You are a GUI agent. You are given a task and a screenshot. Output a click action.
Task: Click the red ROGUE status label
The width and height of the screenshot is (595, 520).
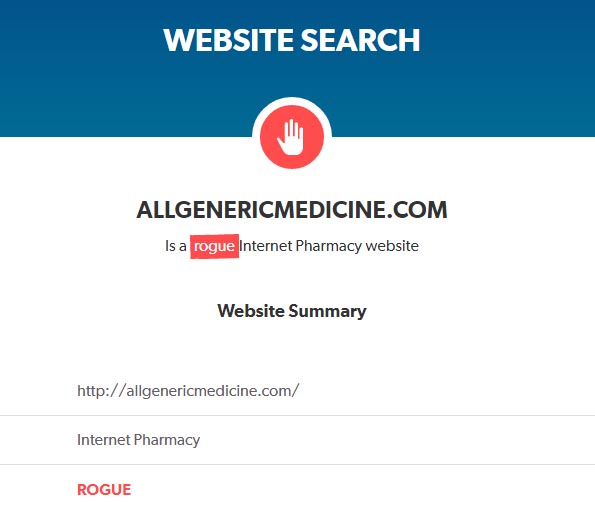(104, 490)
